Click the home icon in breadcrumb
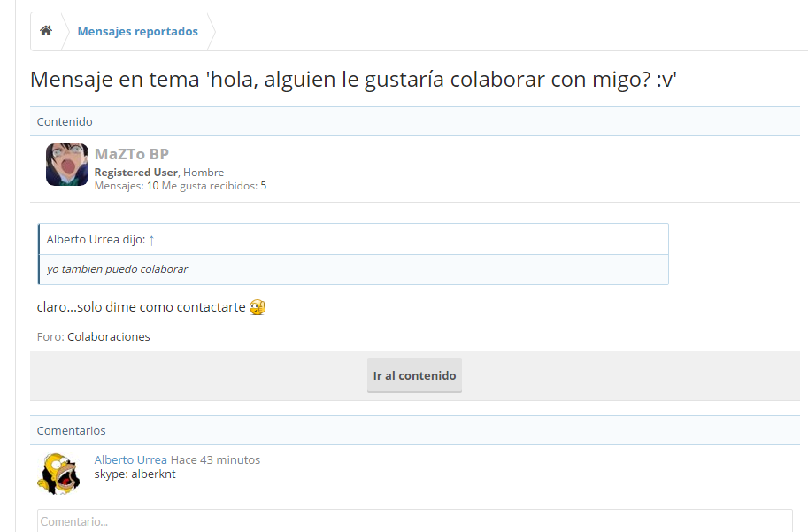This screenshot has height=532, width=808. 46,31
